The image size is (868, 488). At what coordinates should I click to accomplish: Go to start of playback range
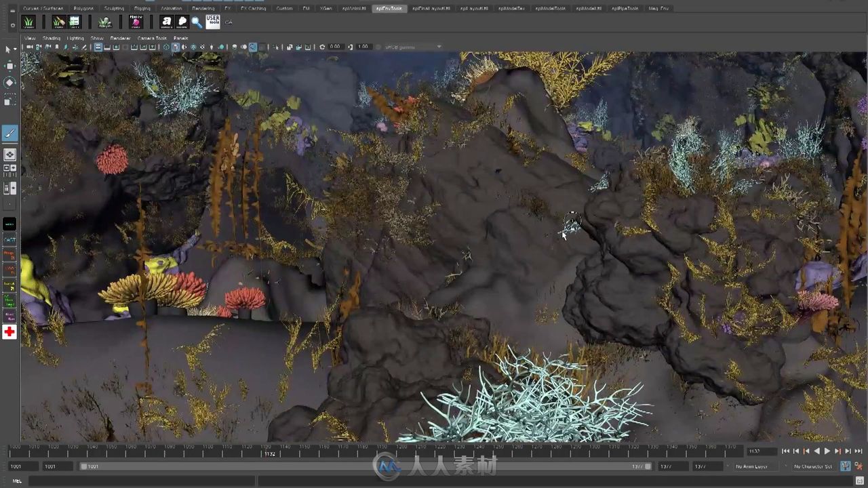click(x=785, y=451)
